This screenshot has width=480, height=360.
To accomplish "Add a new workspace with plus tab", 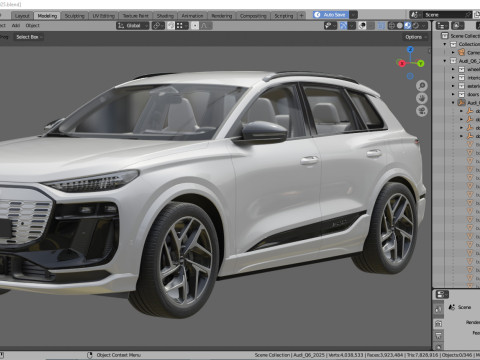I will pos(301,15).
